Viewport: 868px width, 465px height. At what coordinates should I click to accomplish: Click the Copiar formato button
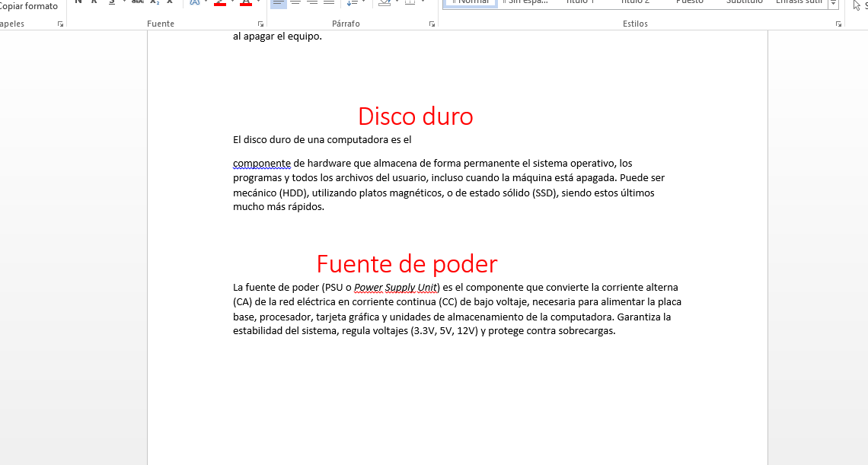coord(29,6)
